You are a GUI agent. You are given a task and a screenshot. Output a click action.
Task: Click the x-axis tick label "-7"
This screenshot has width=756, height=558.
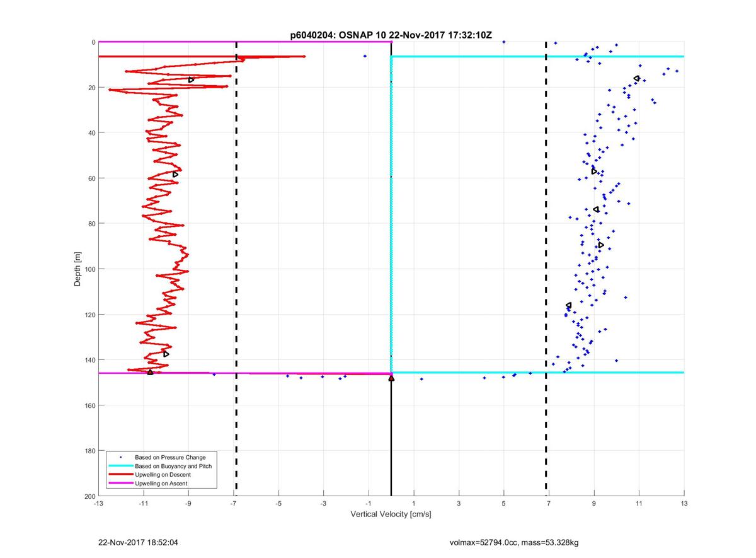(x=233, y=503)
